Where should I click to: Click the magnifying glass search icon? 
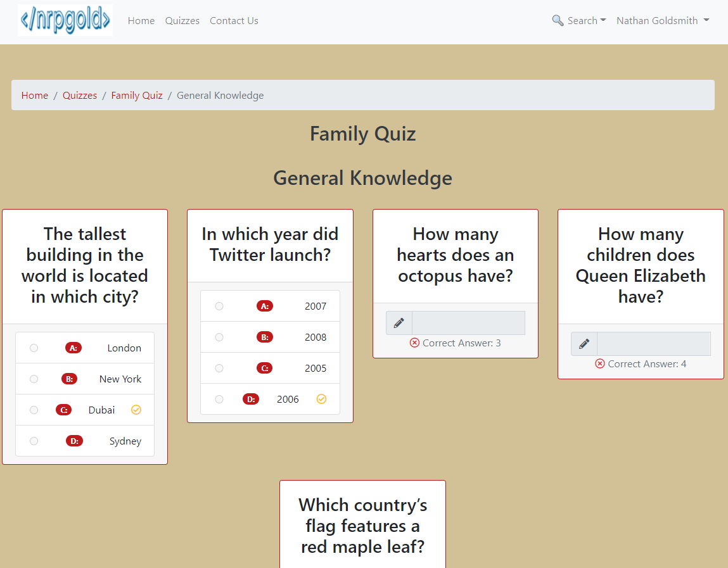[558, 20]
